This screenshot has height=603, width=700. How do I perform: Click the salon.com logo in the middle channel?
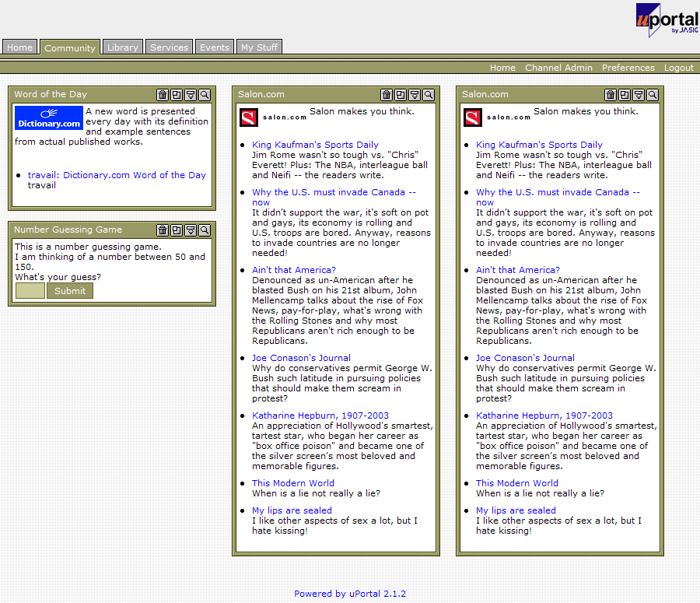click(x=273, y=117)
